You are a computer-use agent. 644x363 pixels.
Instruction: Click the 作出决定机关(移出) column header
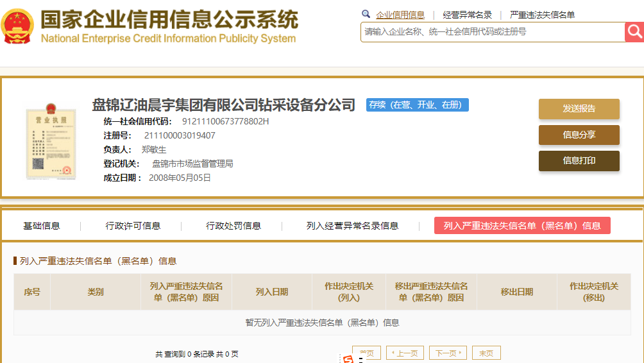(594, 292)
